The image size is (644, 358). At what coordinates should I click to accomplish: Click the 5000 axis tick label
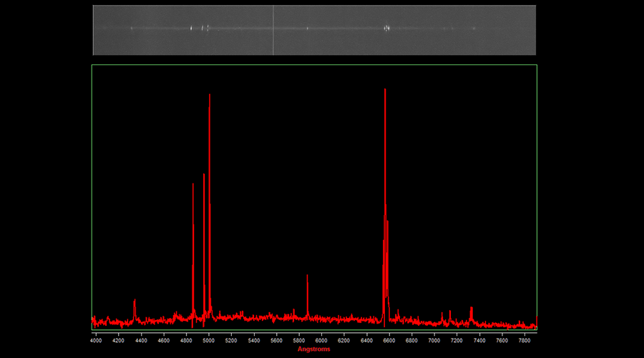[x=208, y=341]
